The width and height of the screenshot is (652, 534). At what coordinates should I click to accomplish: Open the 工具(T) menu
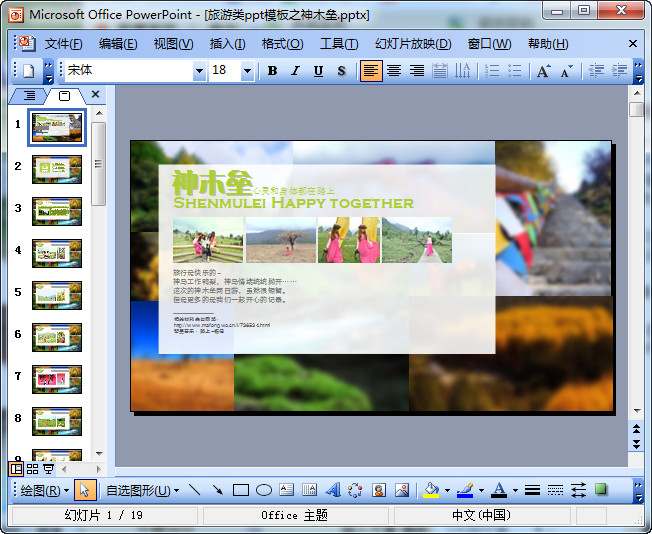click(339, 44)
